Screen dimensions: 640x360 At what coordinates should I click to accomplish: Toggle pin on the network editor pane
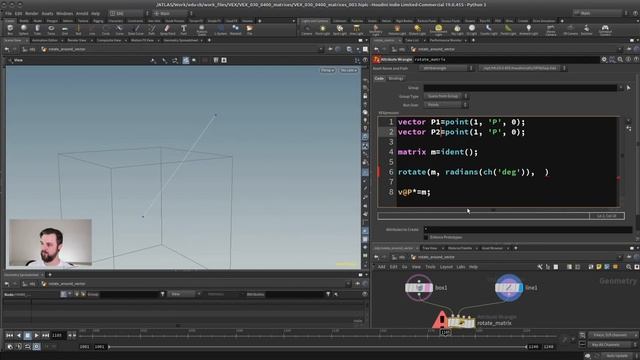tap(630, 257)
